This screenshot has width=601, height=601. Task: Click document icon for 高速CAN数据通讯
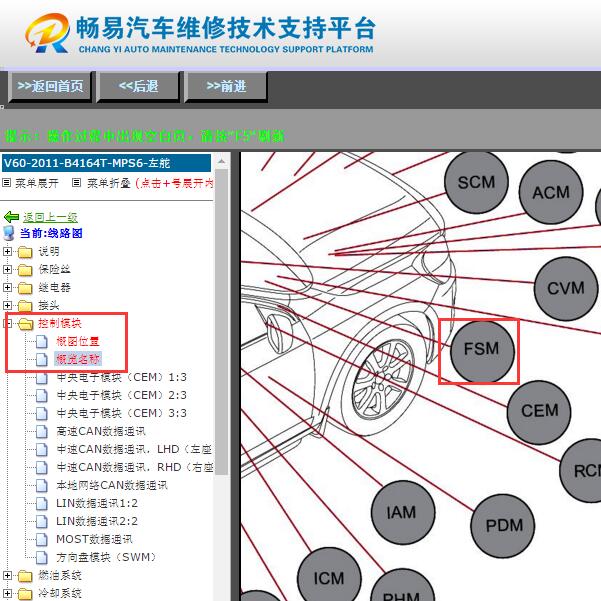pos(41,431)
